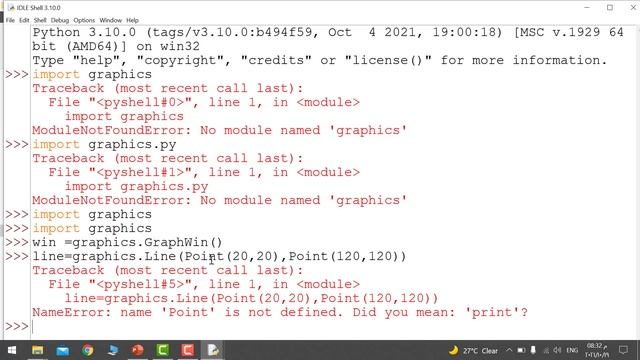Click the 'import graphics.py' prompt line
Viewport: 640px width, 360px height.
click(104, 144)
